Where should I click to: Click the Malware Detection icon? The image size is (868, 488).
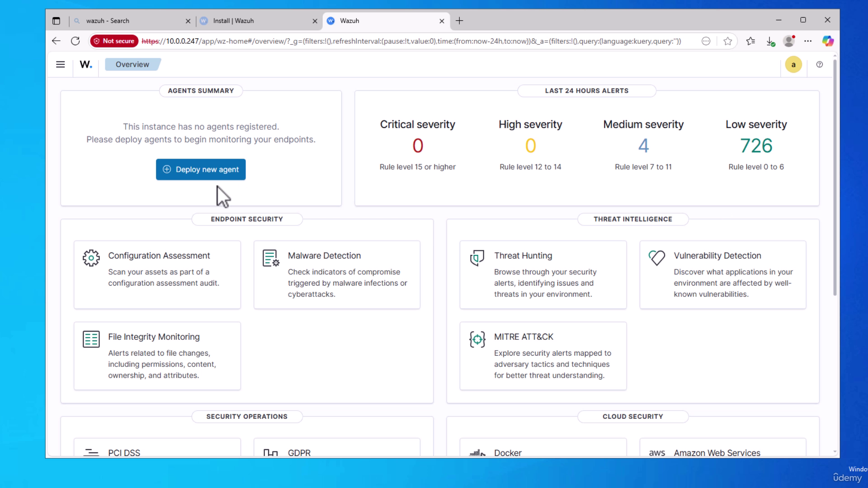[x=271, y=258]
